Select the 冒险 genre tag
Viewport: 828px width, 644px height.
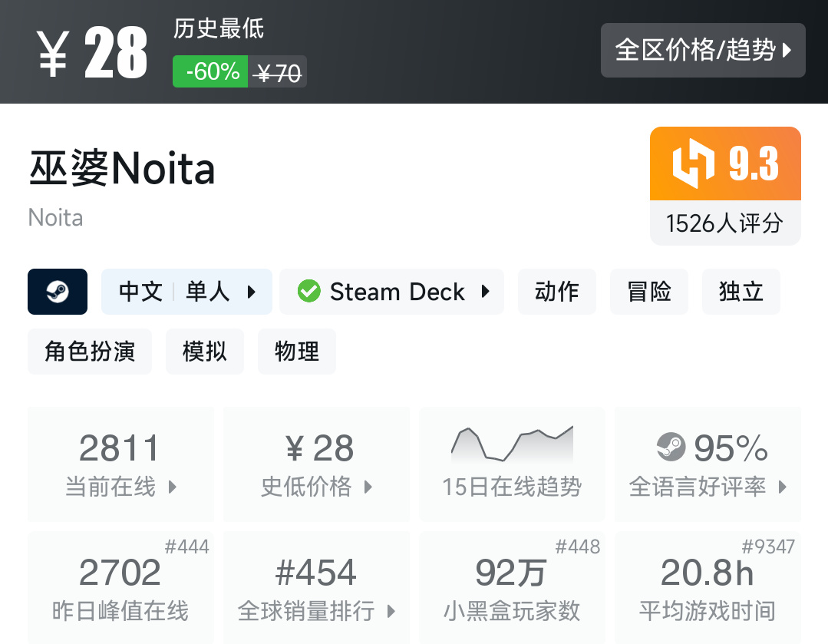tap(649, 292)
